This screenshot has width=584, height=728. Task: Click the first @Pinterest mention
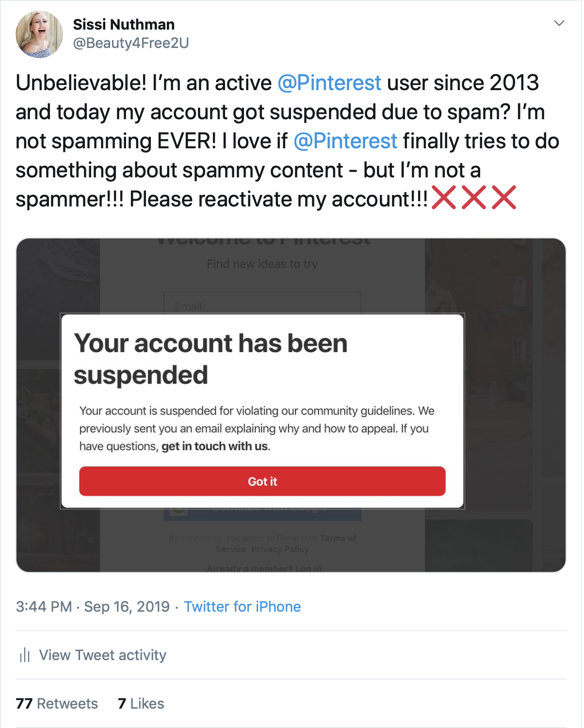(x=329, y=83)
